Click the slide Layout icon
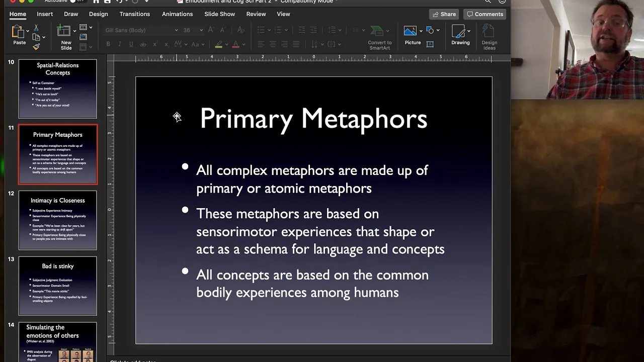The height and width of the screenshot is (362, 644). 83,27
